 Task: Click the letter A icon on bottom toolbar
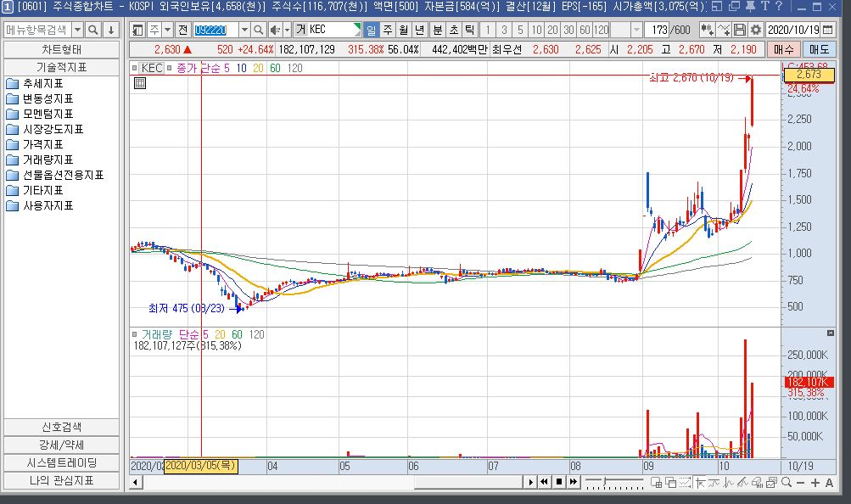click(829, 482)
